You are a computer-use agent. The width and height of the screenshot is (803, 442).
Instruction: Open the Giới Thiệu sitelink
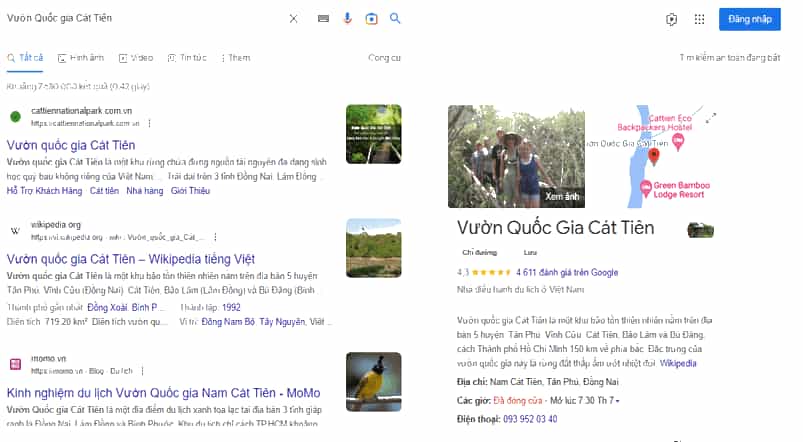(x=190, y=191)
